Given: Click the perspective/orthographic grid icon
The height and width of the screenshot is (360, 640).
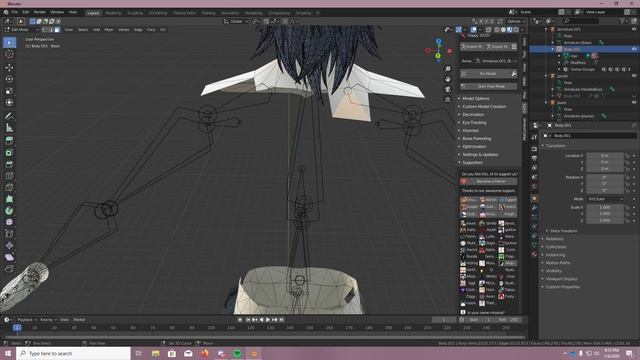Looking at the screenshot, I should coord(448,100).
